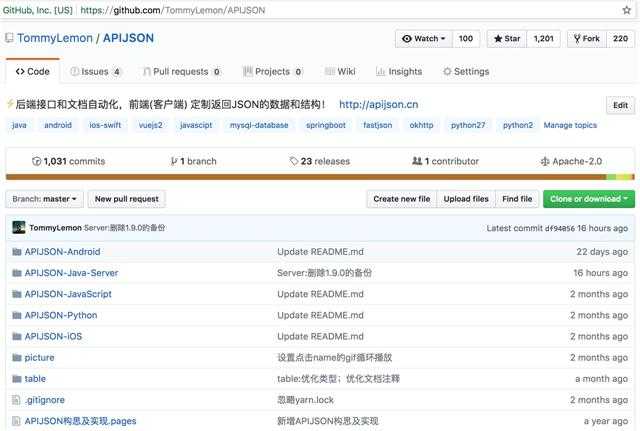
Task: Click the APIJSON-iOS folder icon
Action: (17, 337)
